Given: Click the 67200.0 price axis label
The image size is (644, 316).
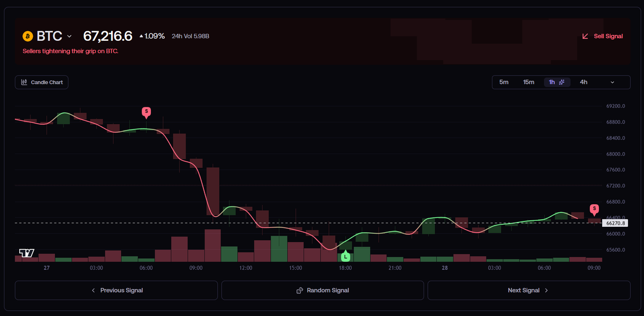Looking at the screenshot, I should click(x=616, y=186).
